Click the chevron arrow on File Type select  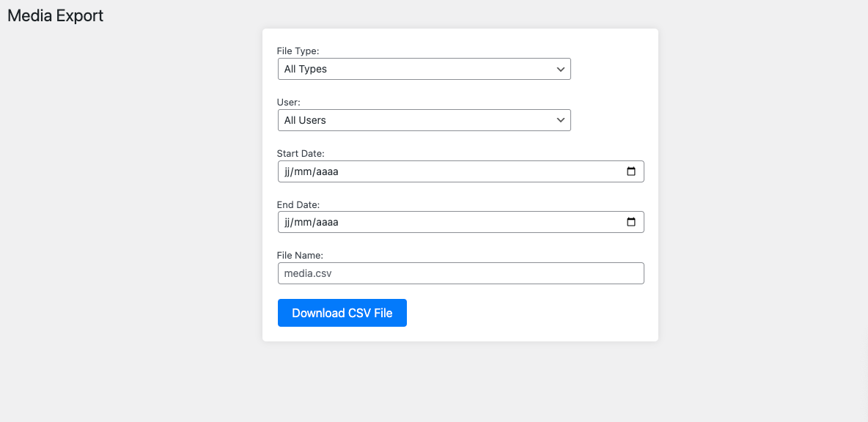[561, 69]
